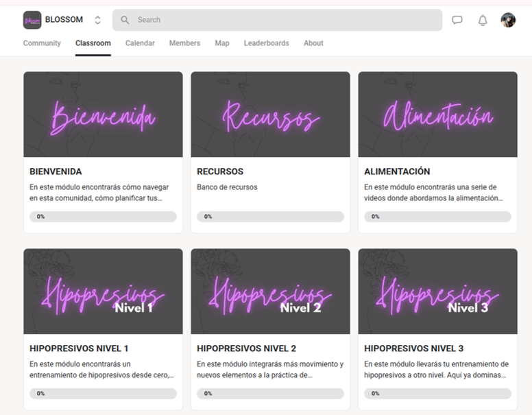Select the Map tab

(222, 43)
